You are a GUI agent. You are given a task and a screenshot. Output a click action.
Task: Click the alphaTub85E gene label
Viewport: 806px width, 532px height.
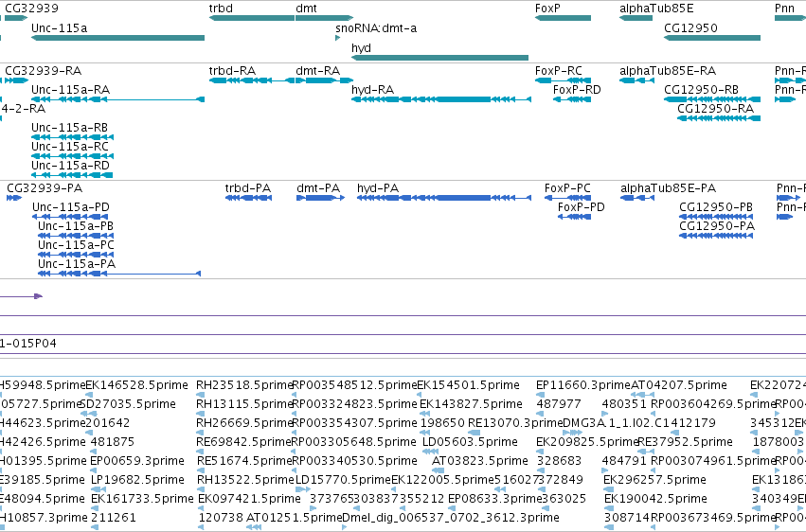click(x=656, y=9)
